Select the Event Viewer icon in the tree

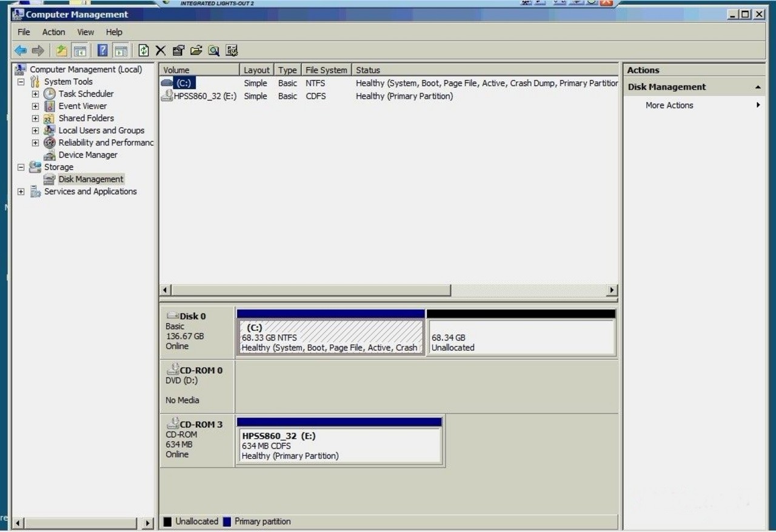(50, 106)
